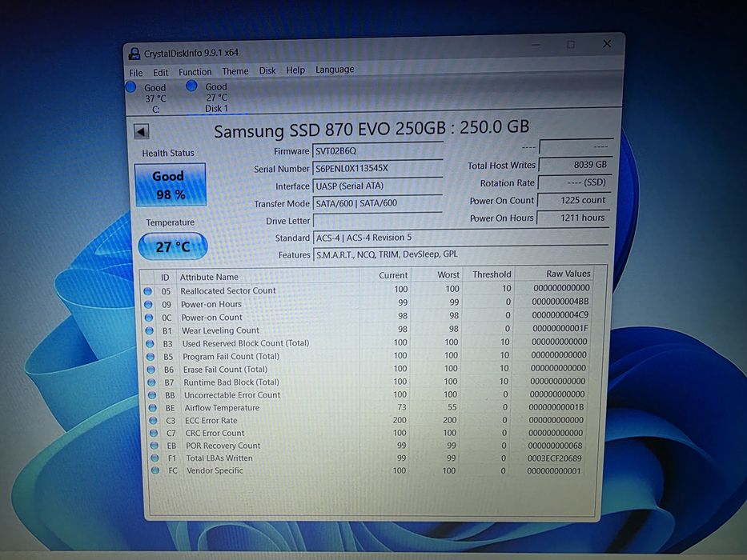Click status icon for Program Fail Count

[151, 356]
